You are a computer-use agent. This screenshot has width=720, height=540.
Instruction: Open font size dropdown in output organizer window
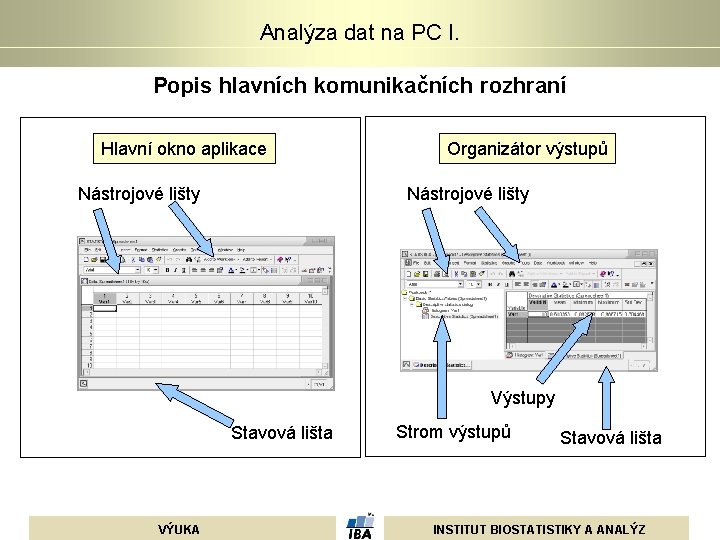(x=478, y=285)
